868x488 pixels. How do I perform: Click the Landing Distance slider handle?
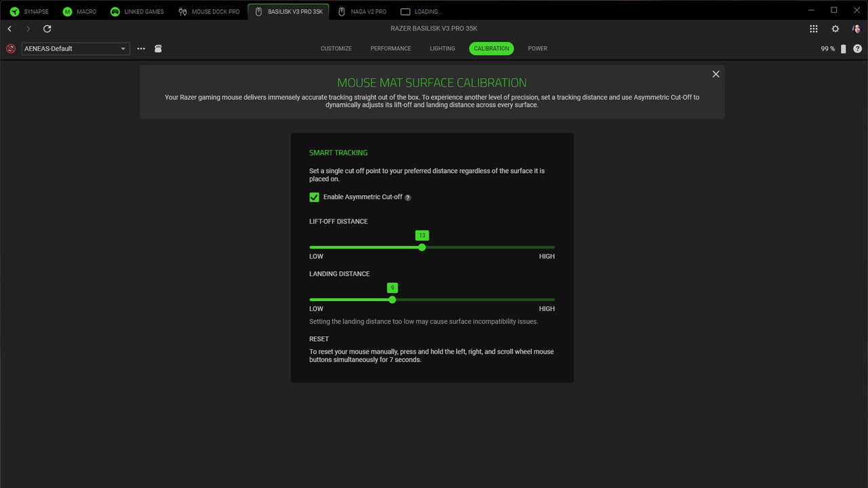(x=392, y=300)
